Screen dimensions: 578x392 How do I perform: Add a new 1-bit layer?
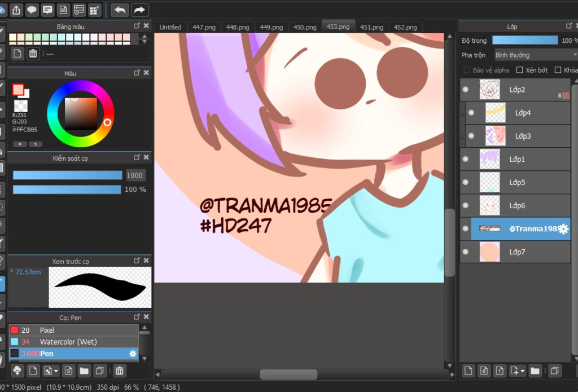coord(500,370)
